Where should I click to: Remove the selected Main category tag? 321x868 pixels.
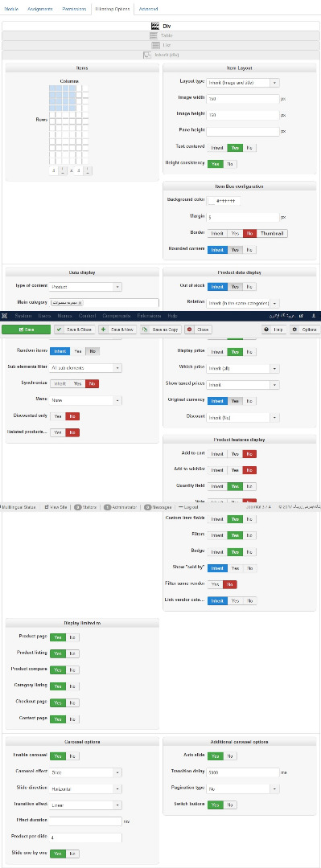coord(80,303)
